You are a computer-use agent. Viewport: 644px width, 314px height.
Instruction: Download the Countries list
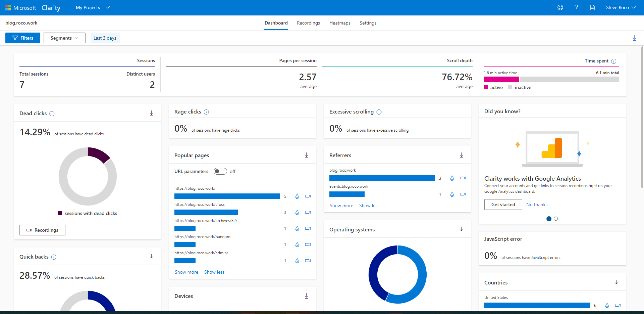(616, 282)
